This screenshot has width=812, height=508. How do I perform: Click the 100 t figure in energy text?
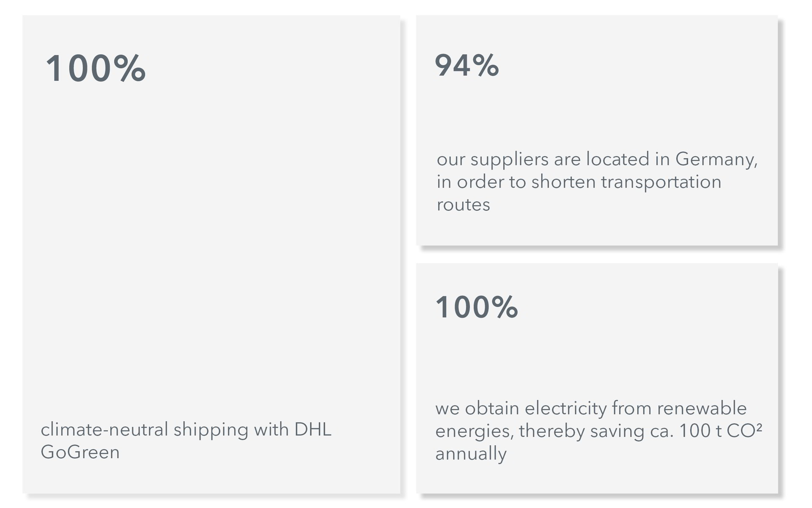(701, 431)
